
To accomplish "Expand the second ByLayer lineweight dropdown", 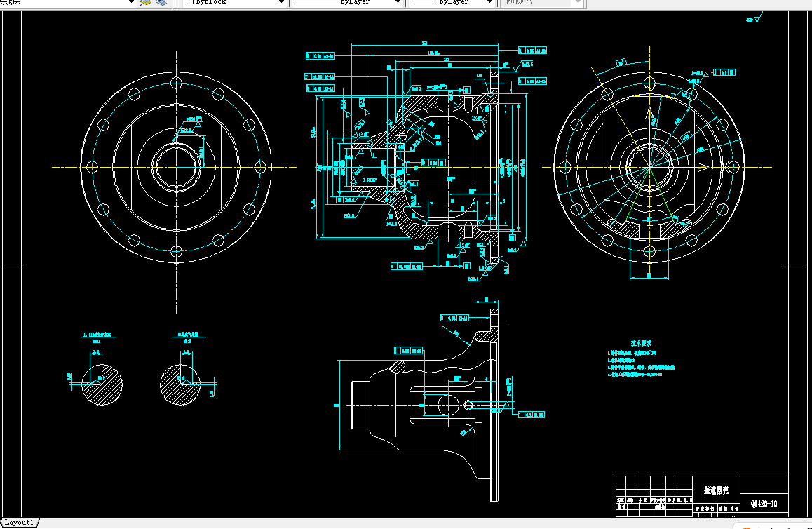I will (x=489, y=2).
